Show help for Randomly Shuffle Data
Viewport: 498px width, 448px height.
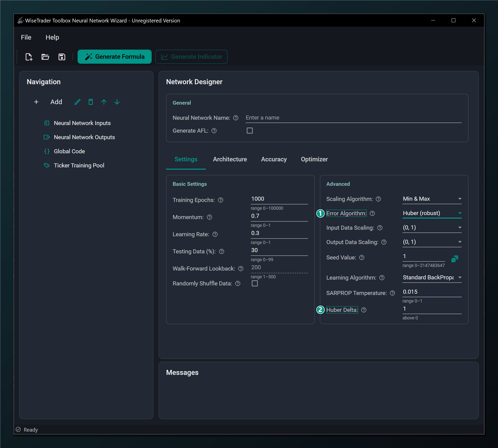pyautogui.click(x=238, y=283)
